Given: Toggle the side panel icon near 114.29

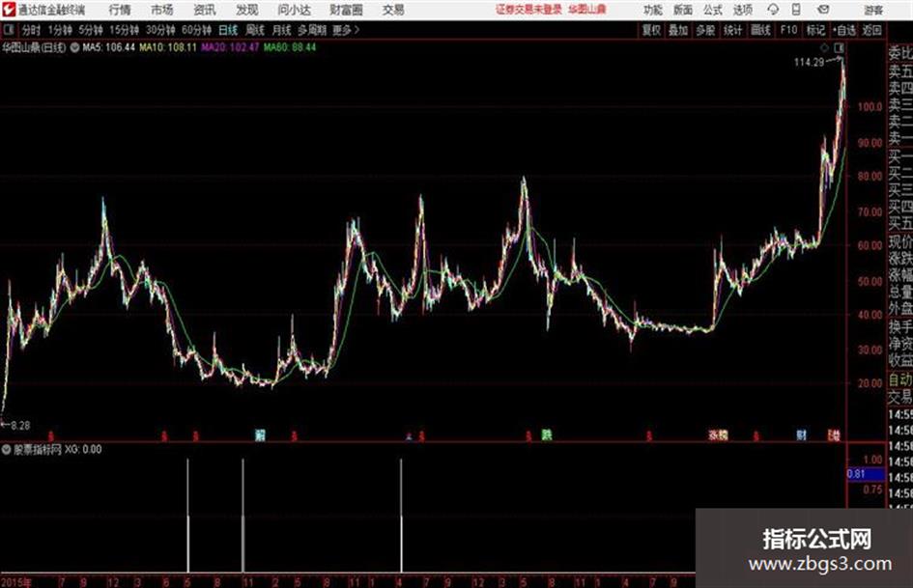Looking at the screenshot, I should pyautogui.click(x=839, y=47).
